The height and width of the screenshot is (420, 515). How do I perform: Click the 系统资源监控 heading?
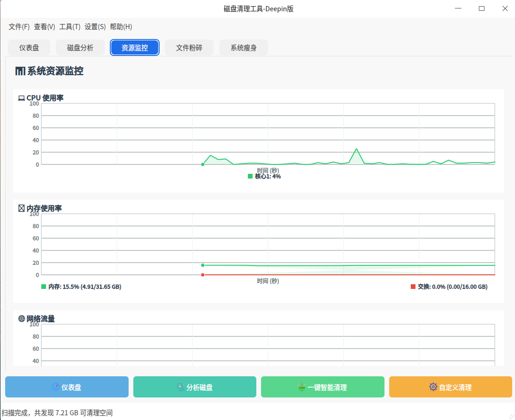point(55,71)
